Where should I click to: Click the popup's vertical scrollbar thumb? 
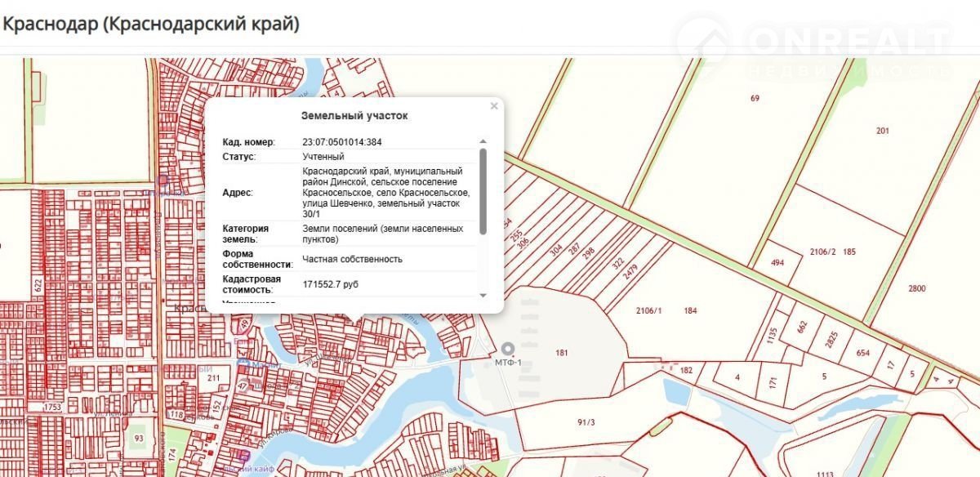[483, 190]
